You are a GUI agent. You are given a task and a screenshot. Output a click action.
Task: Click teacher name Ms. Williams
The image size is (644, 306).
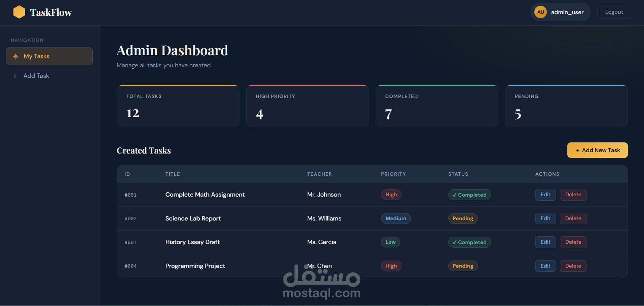[x=324, y=218]
